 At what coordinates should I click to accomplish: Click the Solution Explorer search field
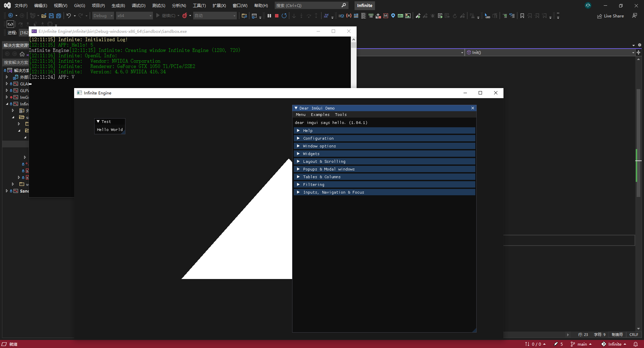(16, 63)
